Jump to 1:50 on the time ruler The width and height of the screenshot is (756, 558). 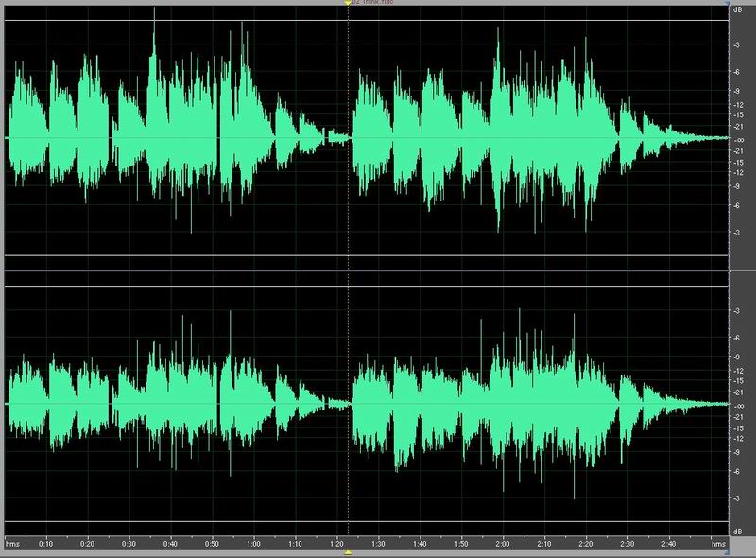click(x=461, y=544)
